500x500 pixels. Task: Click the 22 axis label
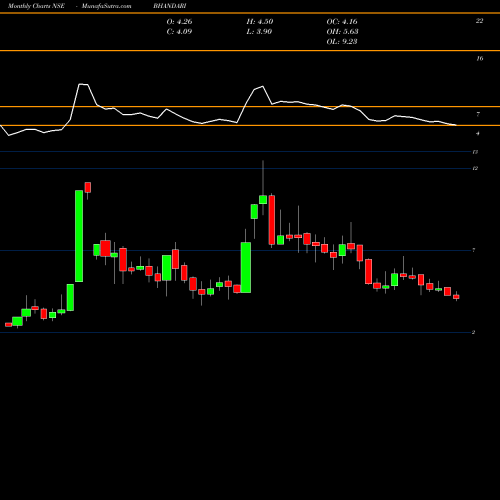(x=479, y=21)
